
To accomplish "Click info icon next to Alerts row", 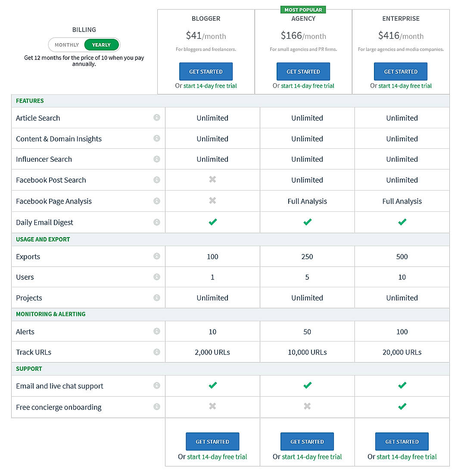I will (x=157, y=331).
